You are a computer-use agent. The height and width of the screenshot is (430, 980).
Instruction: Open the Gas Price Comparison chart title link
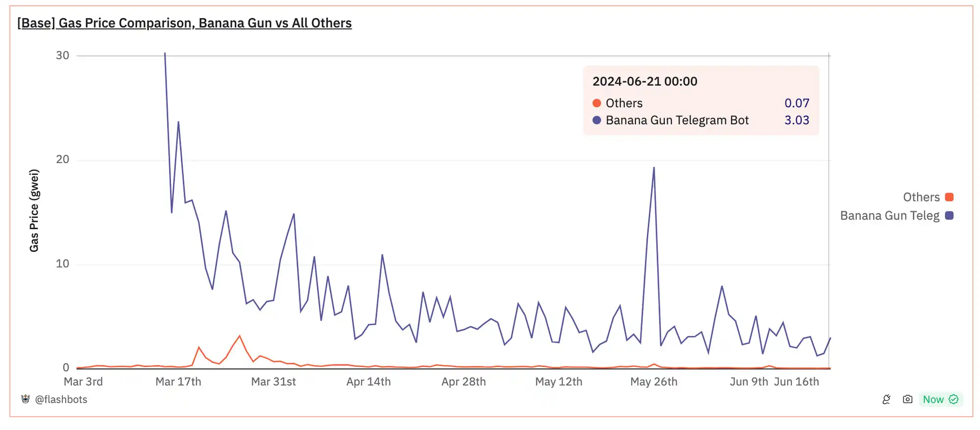click(184, 23)
